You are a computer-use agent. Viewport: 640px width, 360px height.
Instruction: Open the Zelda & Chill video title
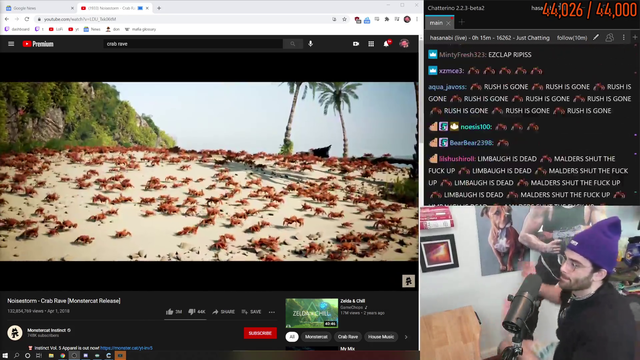[353, 301]
